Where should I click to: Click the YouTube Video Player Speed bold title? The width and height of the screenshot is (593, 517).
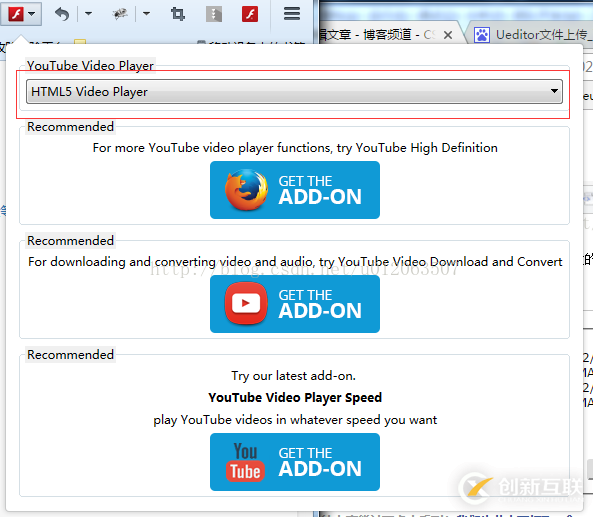tap(295, 398)
